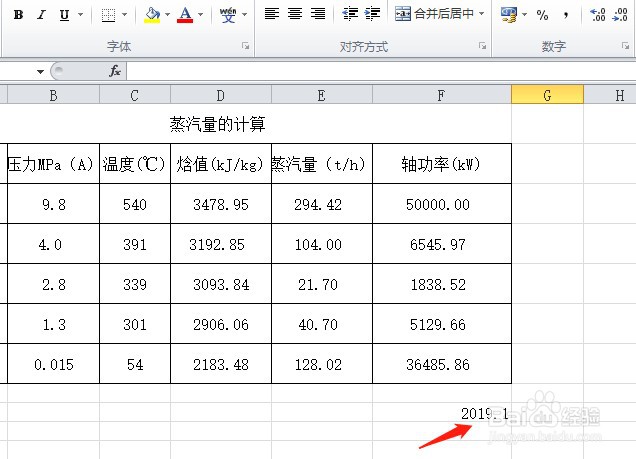
Task: Select column C header
Action: tap(135, 96)
